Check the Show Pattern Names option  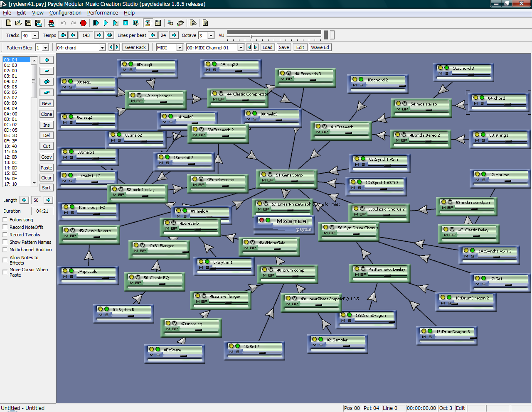tap(5, 242)
